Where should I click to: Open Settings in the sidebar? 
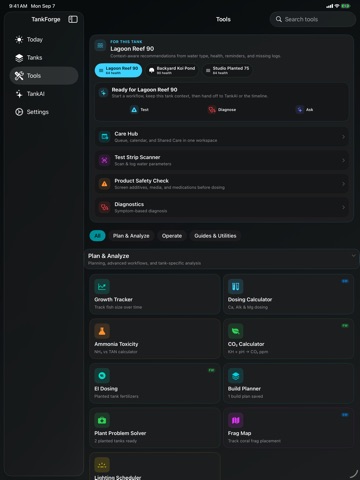pos(44,112)
